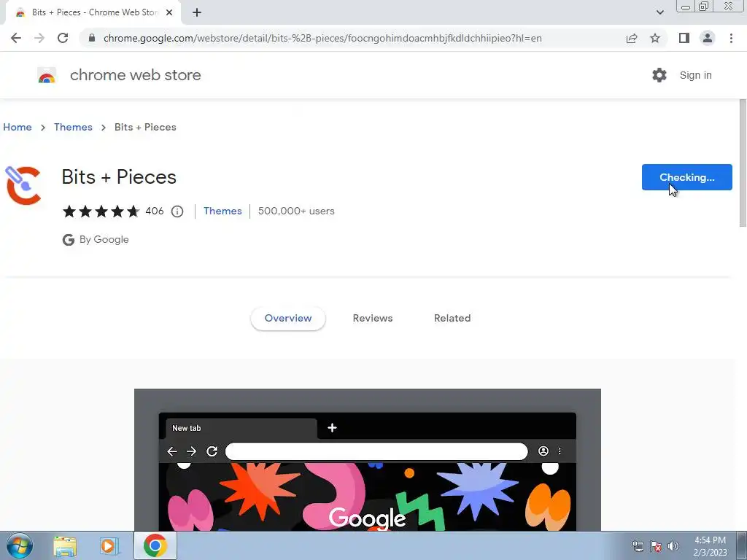
Task: Click the '500,000+ users' text
Action: pyautogui.click(x=296, y=211)
